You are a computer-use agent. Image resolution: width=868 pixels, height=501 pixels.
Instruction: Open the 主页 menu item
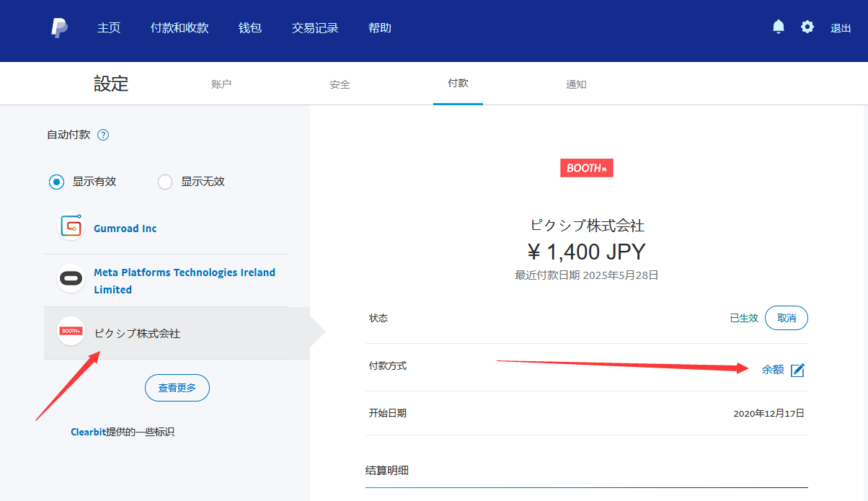(x=109, y=28)
